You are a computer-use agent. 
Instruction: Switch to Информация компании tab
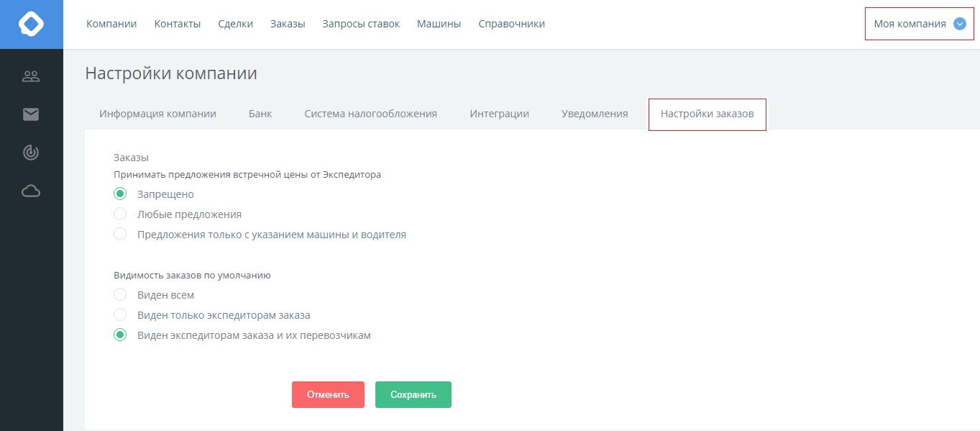157,114
